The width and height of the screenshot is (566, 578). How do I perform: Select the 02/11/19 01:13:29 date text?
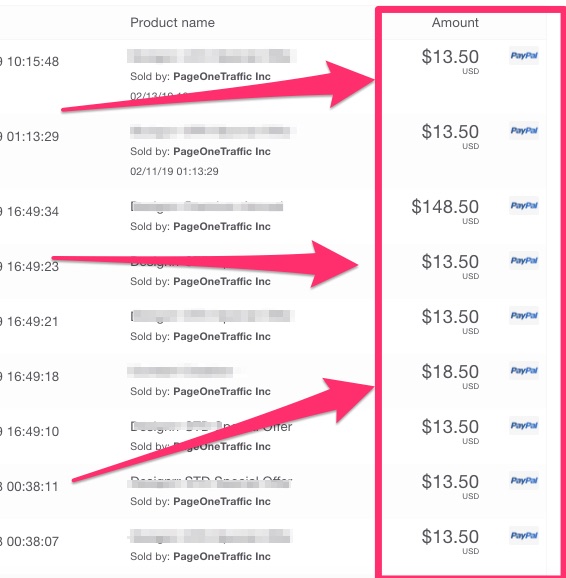[174, 171]
